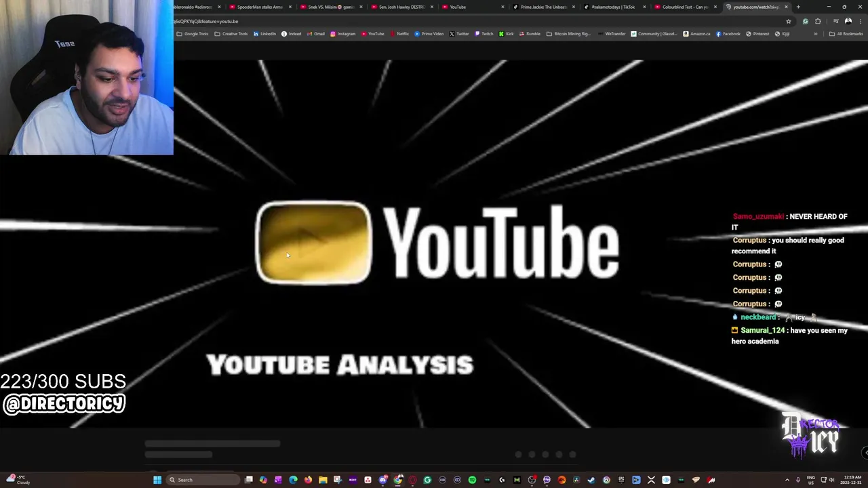
Task: Switch to the Colourblind Test browser tab
Action: pyautogui.click(x=685, y=7)
